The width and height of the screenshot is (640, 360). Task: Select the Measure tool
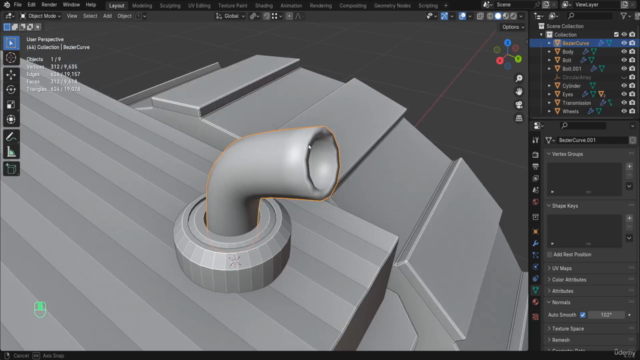(x=11, y=152)
